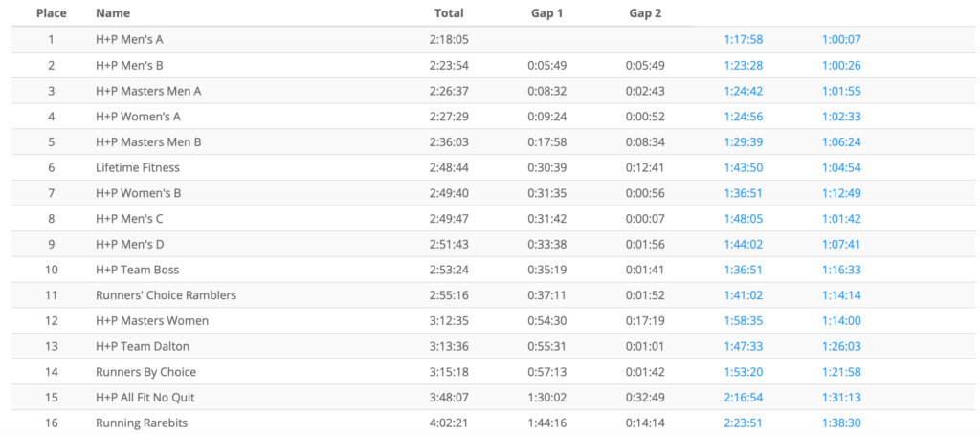
Task: Click the 1:24:56 split for H+P Women's A
Action: tap(743, 117)
